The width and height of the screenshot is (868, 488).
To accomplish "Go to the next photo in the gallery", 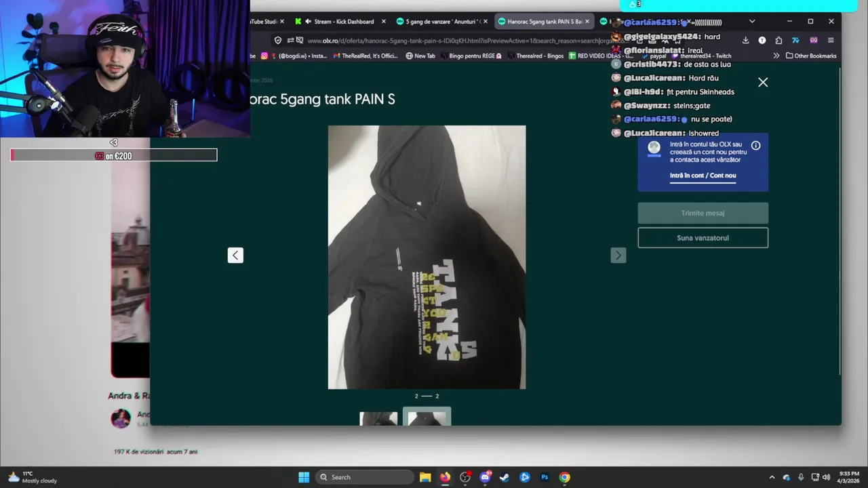I will [618, 255].
